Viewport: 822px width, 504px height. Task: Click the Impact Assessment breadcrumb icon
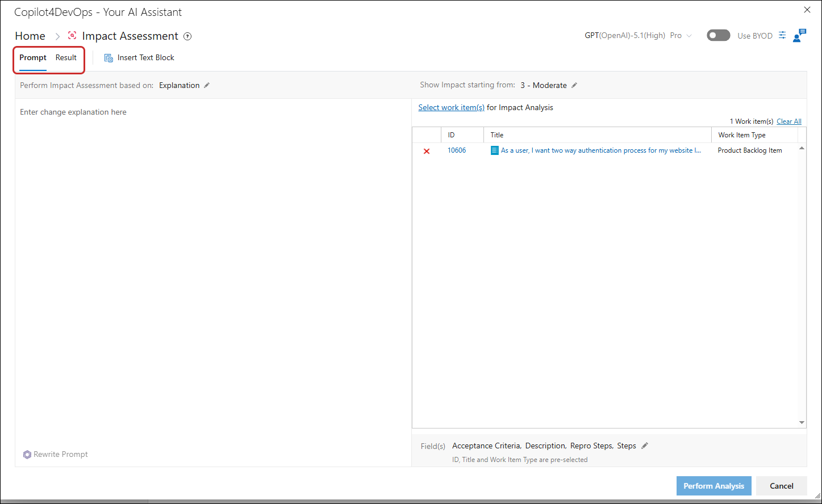[72, 35]
